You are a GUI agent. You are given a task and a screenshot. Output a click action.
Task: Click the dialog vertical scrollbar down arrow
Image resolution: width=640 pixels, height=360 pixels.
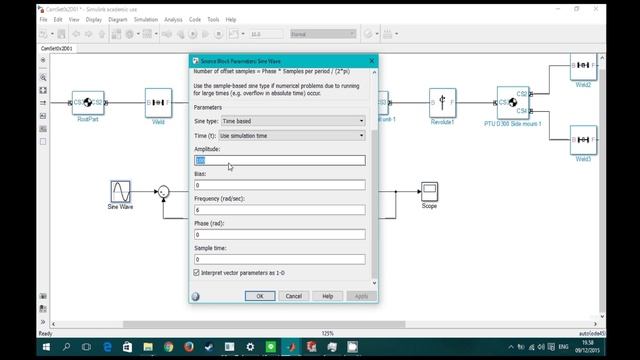[x=374, y=283]
